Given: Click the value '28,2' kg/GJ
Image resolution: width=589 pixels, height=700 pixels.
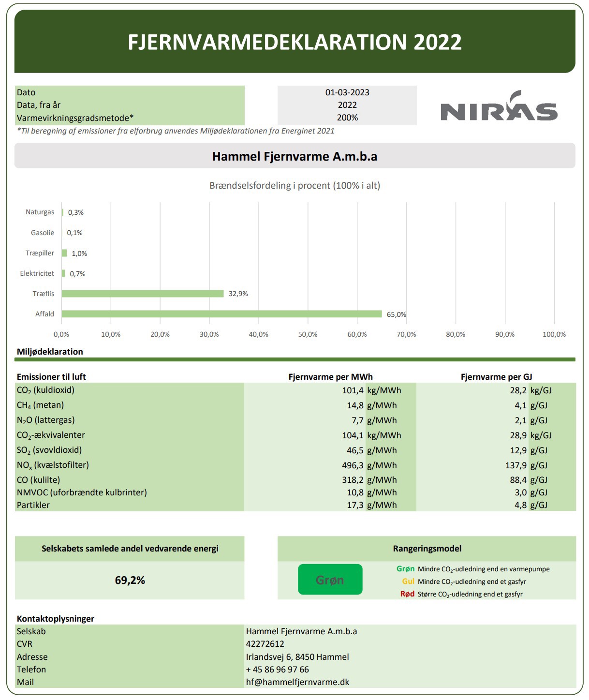Looking at the screenshot, I should (518, 390).
